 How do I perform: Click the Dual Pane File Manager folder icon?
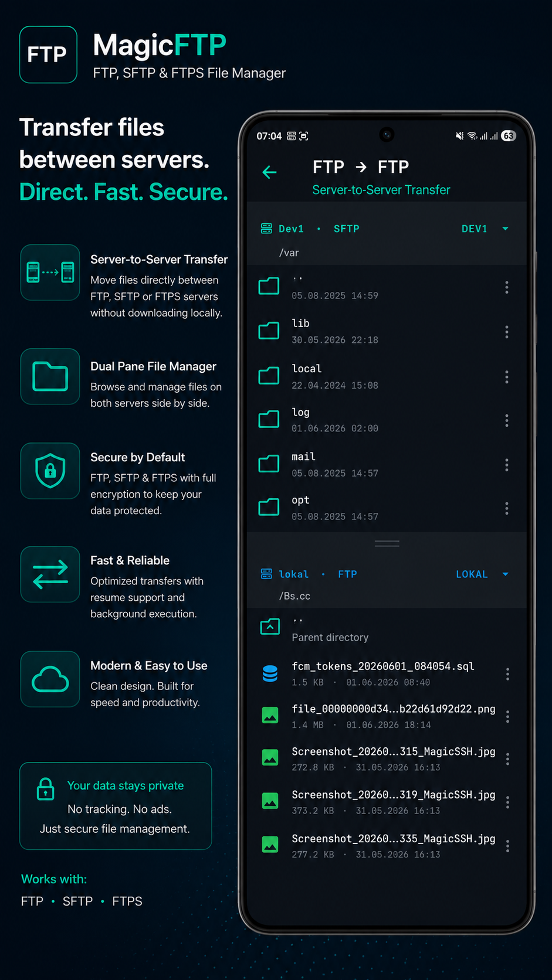(50, 376)
